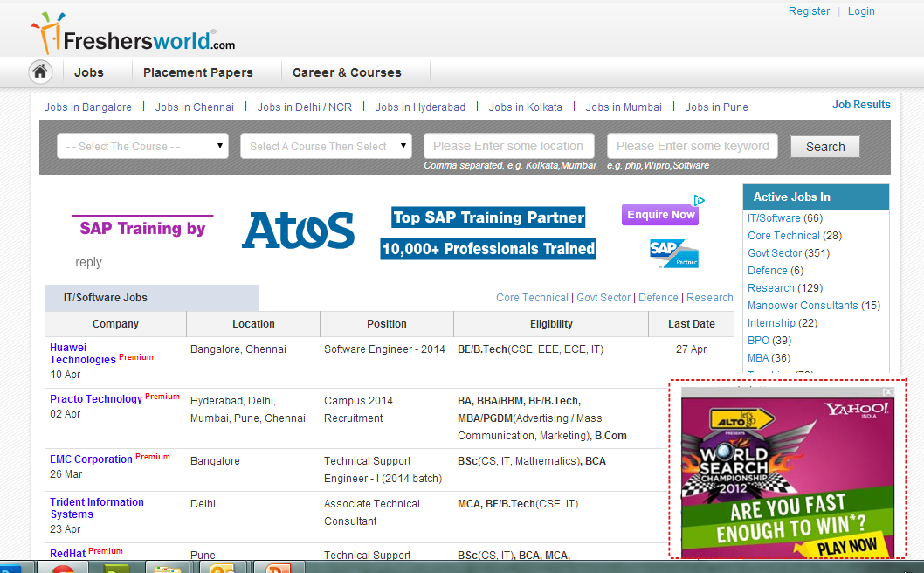Click the '27 Apr' last date cell
Image resolution: width=924 pixels, height=573 pixels.
(691, 349)
